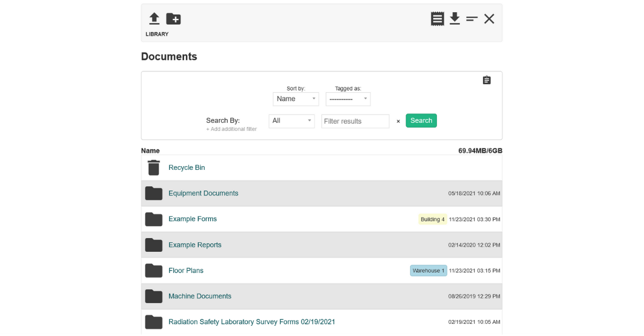The image size is (644, 336).
Task: Click the yellow Building 4 tag
Action: tap(433, 219)
